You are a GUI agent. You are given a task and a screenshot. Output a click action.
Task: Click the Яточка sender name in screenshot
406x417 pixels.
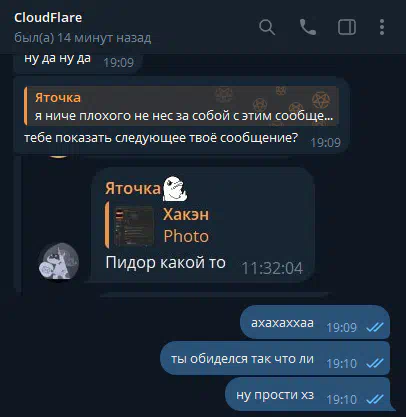[133, 189]
